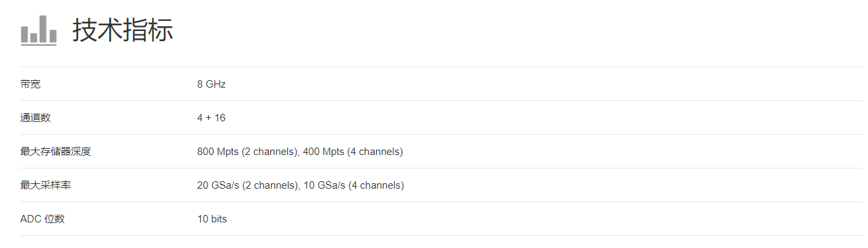The height and width of the screenshot is (248, 868).
Task: Click the 20 GSa/s (2 channels) text
Action: [x=249, y=185]
